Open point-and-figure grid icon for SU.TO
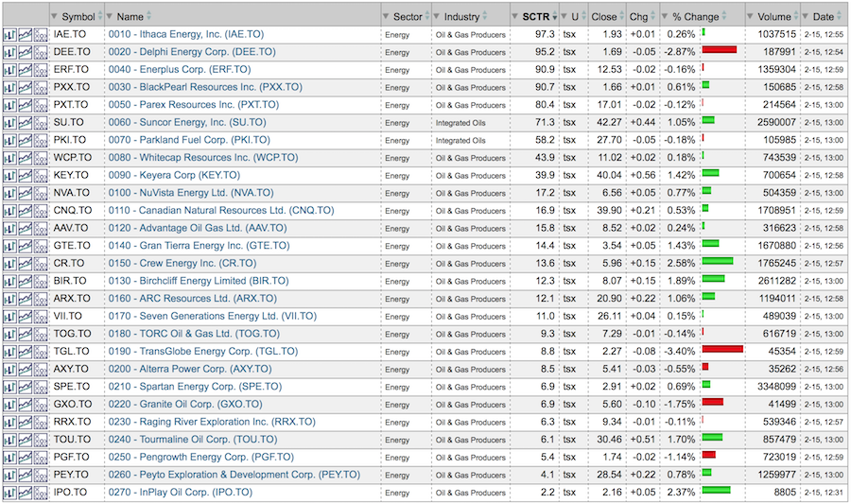This screenshot has height=504, width=851. point(41,123)
